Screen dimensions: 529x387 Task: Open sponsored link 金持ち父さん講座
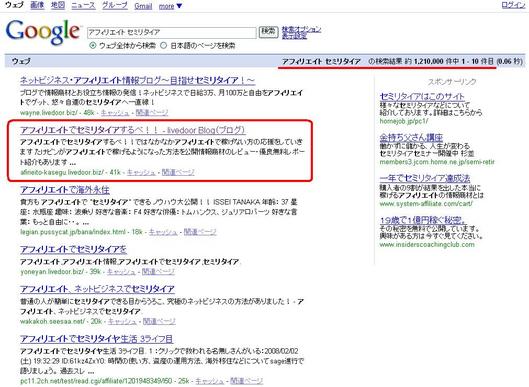point(411,137)
